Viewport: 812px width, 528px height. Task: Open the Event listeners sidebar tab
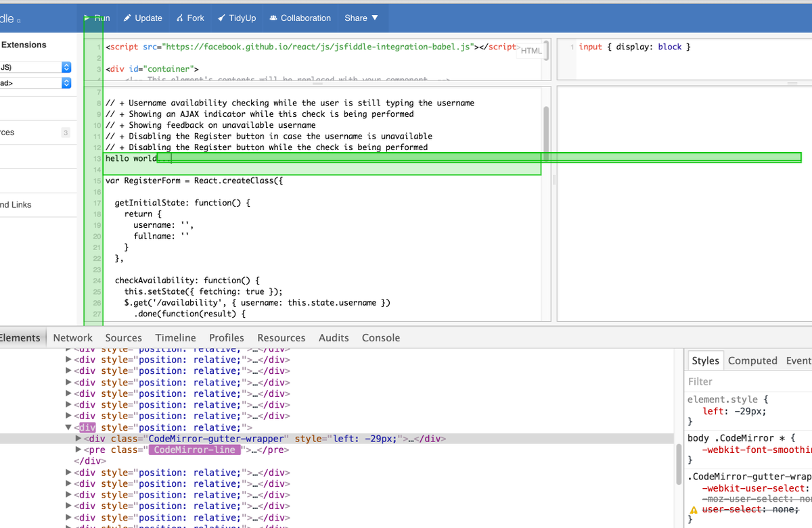click(798, 360)
